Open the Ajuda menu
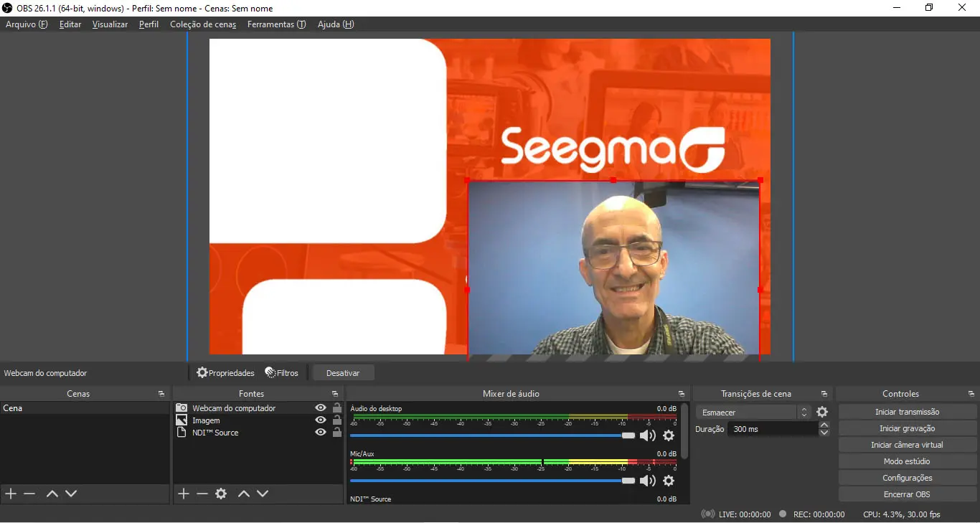This screenshot has width=980, height=523. coord(336,24)
